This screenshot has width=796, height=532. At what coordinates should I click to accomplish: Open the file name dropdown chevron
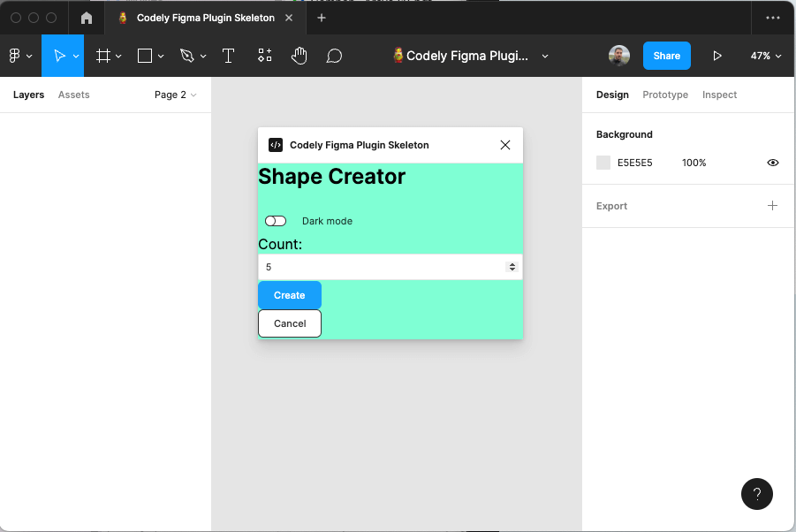(545, 57)
